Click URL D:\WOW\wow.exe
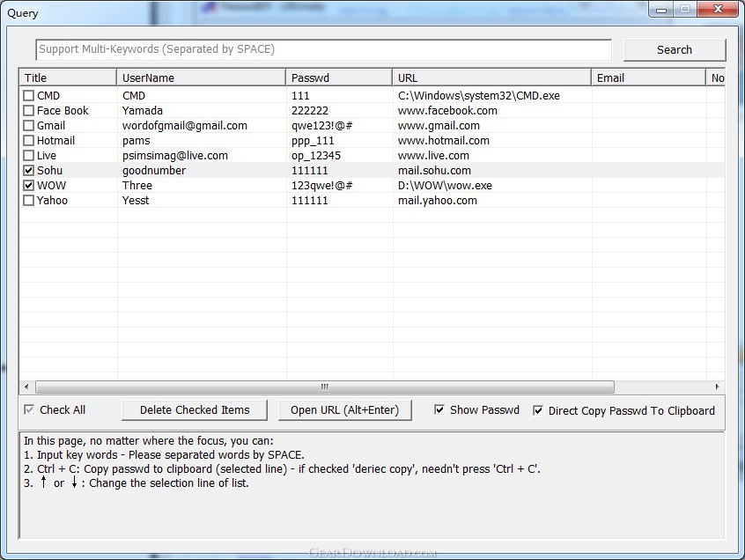 point(445,185)
